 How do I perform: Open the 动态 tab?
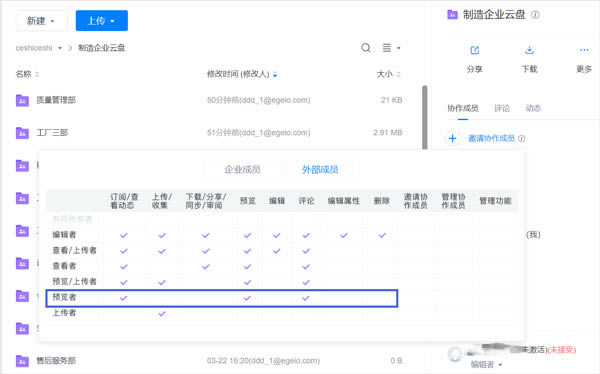533,108
